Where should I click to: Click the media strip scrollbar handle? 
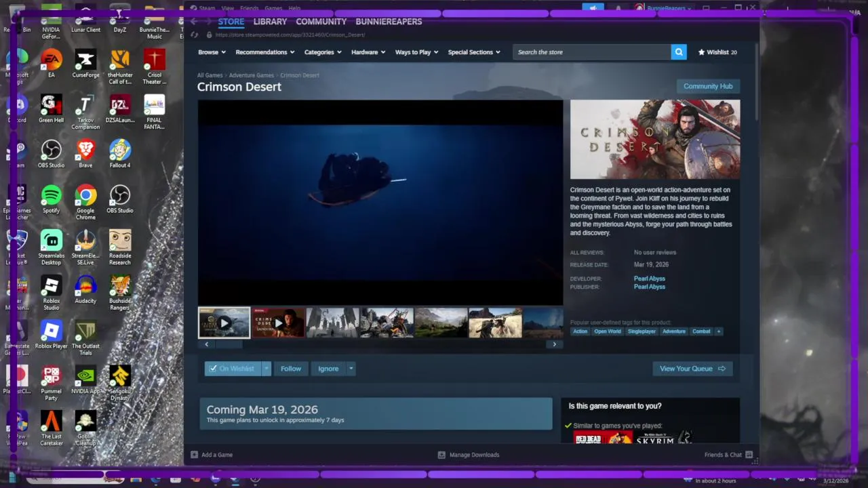(x=229, y=344)
